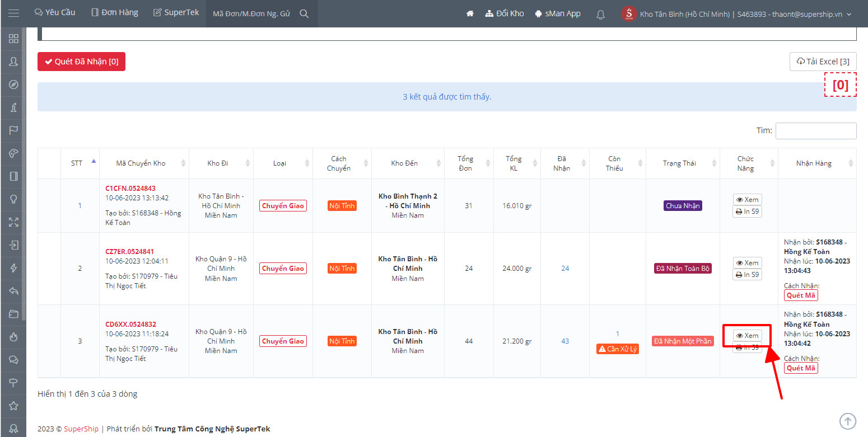868x437 pixels.
Task: Focus the Tìm search field
Action: [816, 130]
